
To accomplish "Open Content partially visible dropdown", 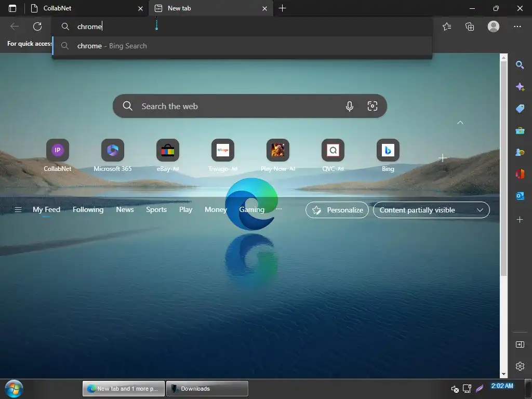I will tap(431, 210).
